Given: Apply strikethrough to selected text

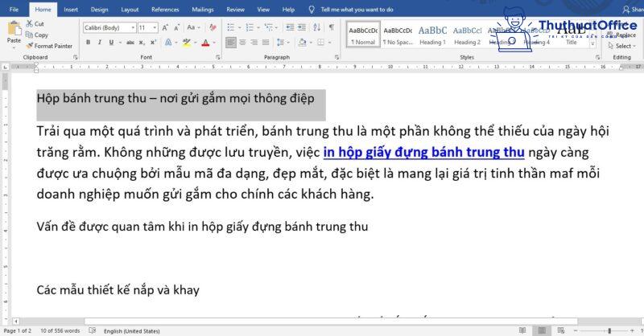Looking at the screenshot, I should [130, 43].
